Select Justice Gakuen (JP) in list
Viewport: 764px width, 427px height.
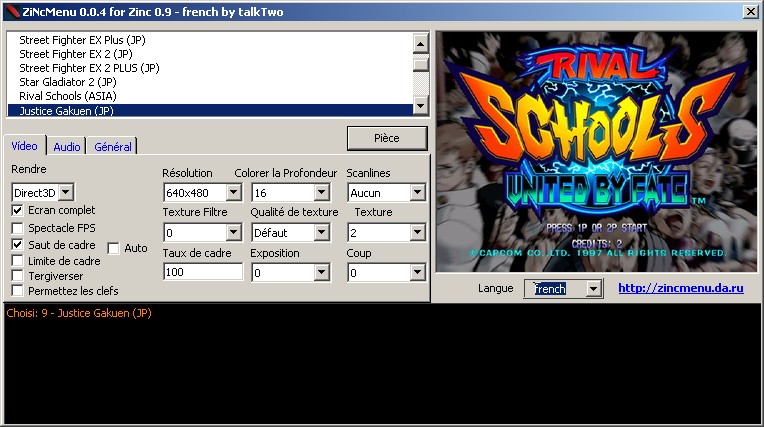[x=210, y=111]
